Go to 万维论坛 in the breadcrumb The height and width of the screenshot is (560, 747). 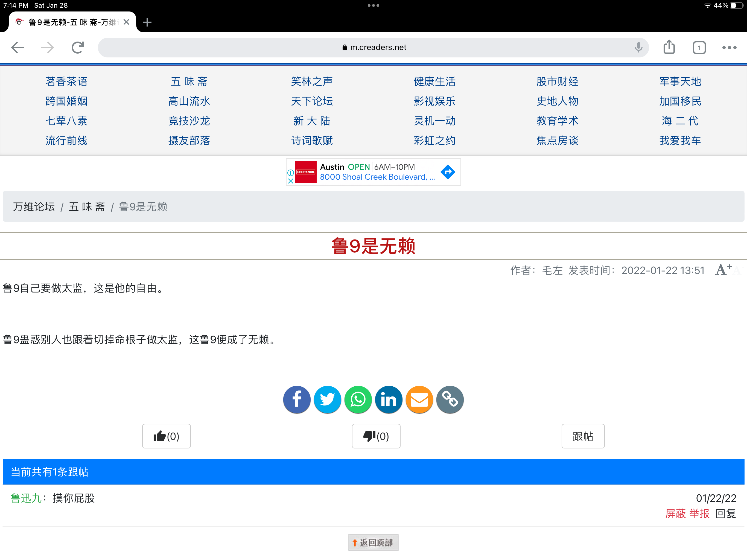pyautogui.click(x=34, y=206)
